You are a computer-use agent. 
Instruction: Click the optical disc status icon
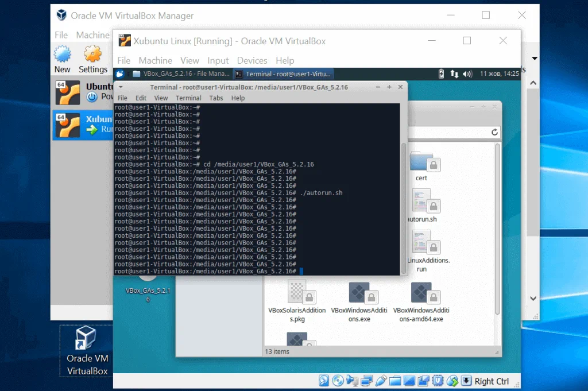coord(338,381)
